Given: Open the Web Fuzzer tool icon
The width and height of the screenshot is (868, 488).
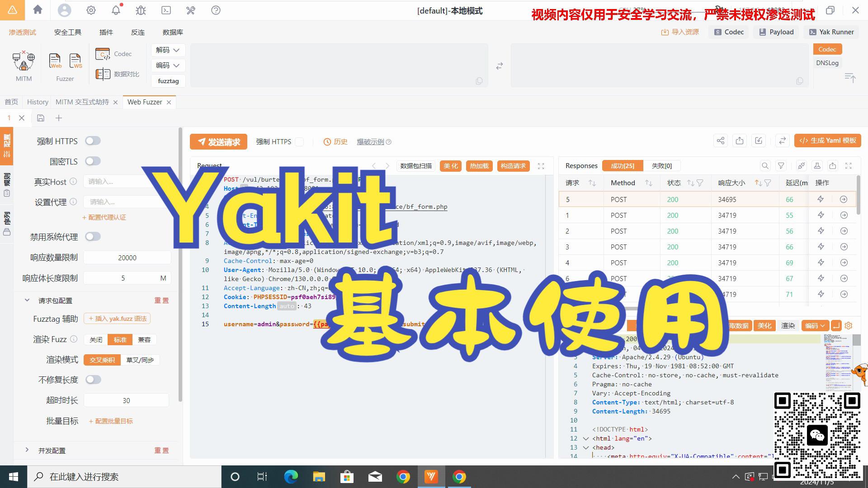Looking at the screenshot, I should [x=55, y=61].
